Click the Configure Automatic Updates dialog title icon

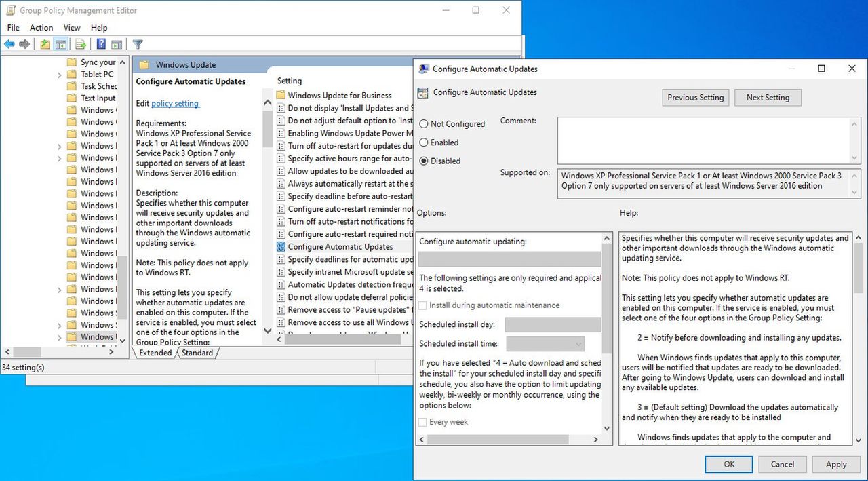(424, 69)
